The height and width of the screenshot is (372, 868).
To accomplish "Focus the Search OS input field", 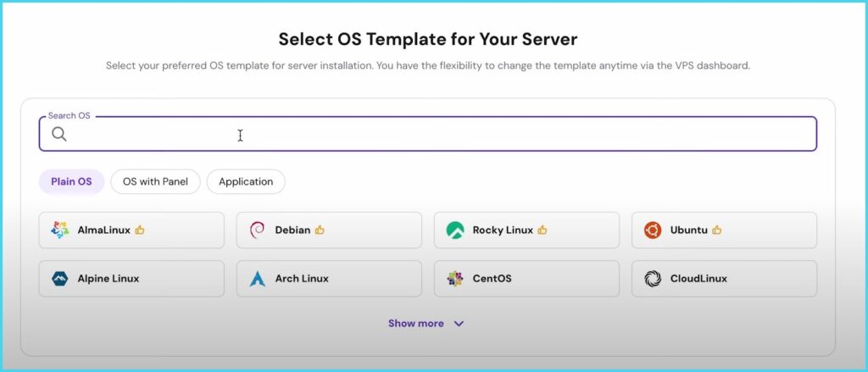I will (x=428, y=134).
